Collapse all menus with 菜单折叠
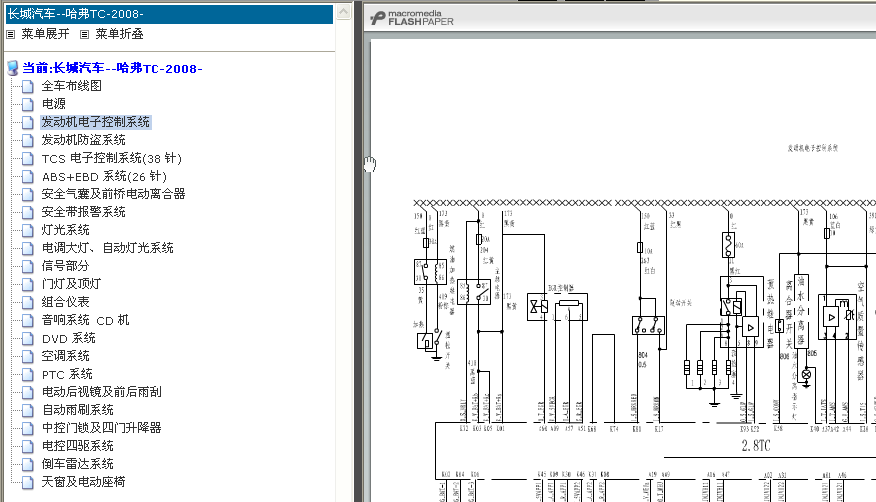 [x=119, y=34]
